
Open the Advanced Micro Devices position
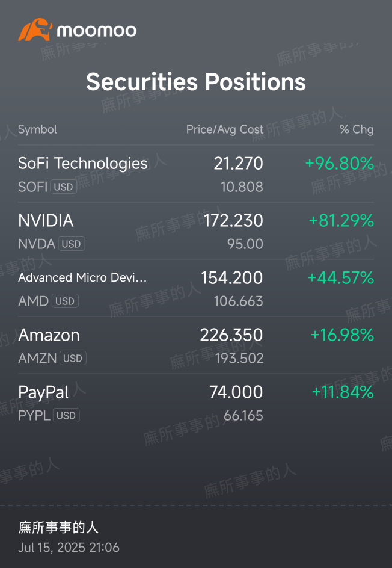tap(196, 288)
